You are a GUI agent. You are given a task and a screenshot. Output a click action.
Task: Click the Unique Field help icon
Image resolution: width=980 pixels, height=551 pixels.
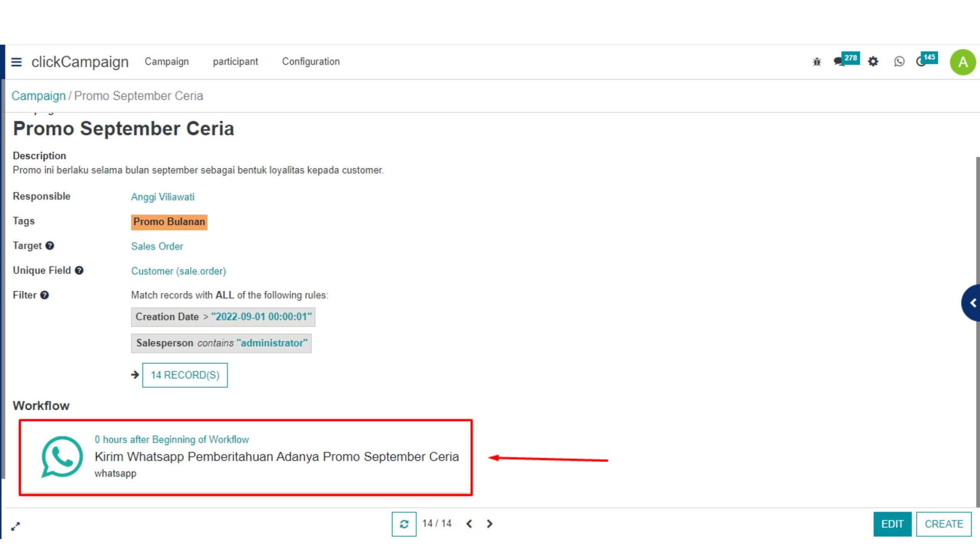pyautogui.click(x=79, y=271)
